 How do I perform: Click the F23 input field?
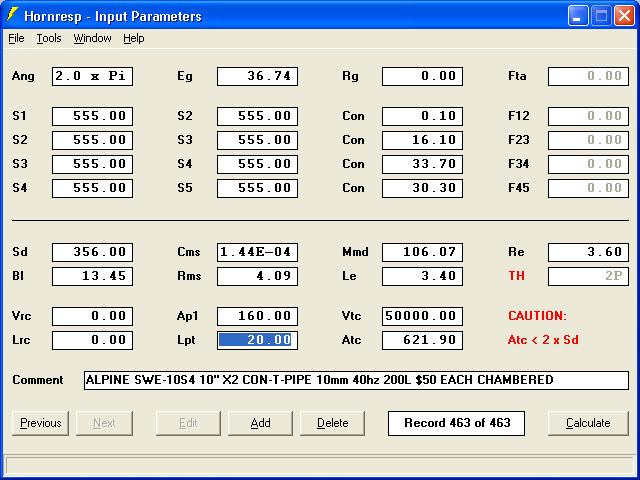coord(588,140)
